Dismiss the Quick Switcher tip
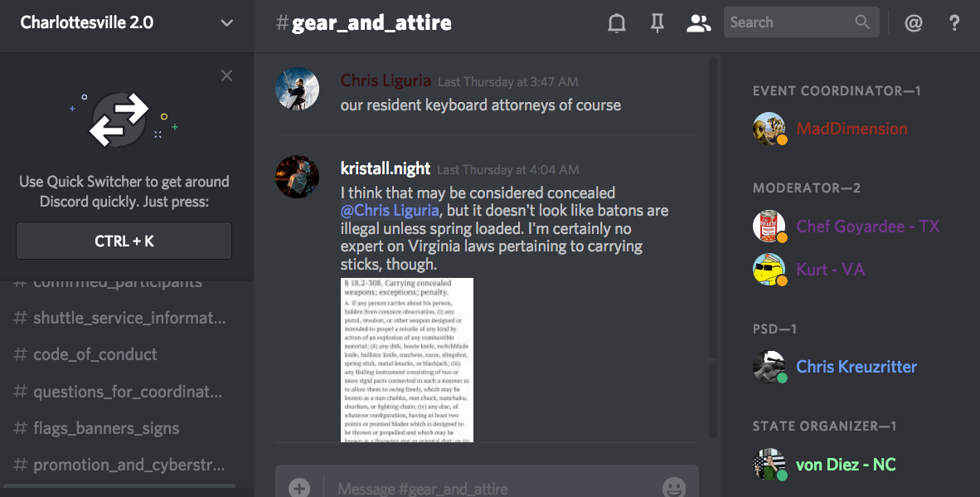The image size is (980, 497). 226,76
